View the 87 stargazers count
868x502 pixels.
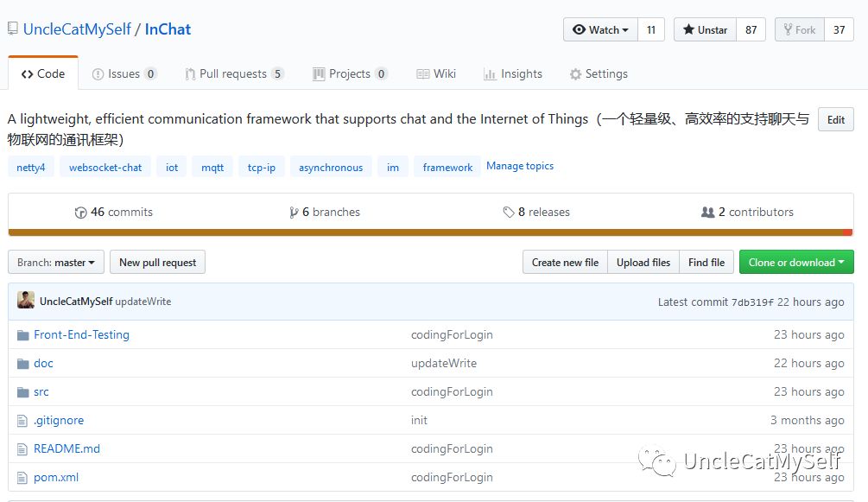click(751, 30)
